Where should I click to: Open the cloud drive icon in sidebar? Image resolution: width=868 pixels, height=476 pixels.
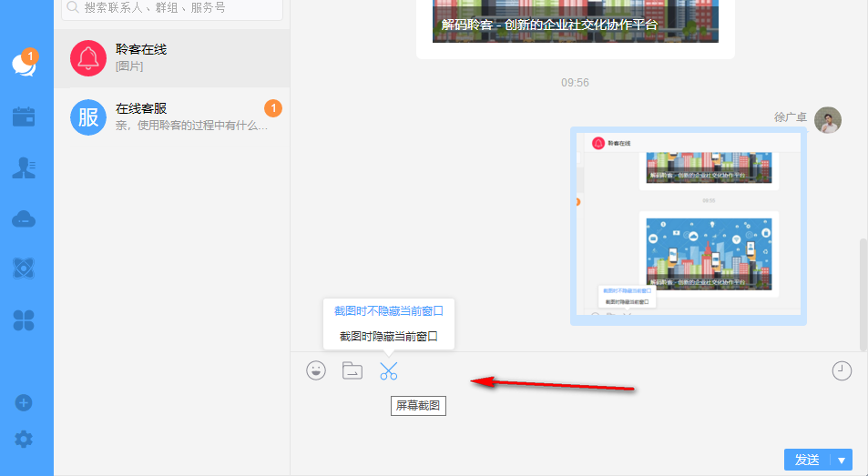click(x=24, y=218)
